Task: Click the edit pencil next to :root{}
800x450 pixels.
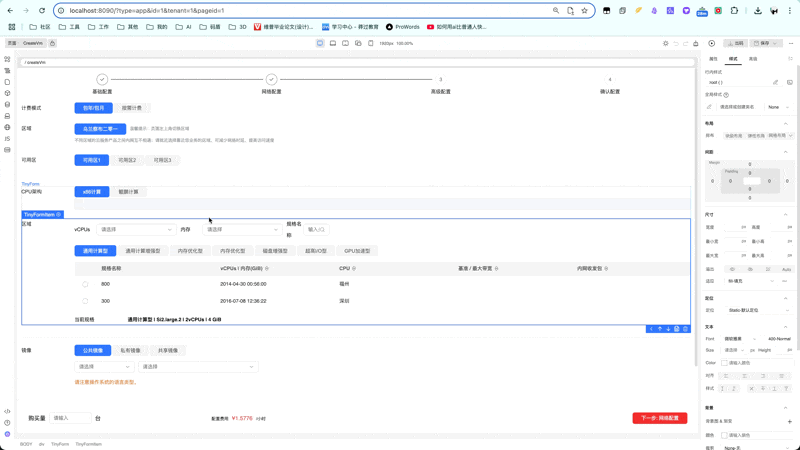Action: [776, 82]
